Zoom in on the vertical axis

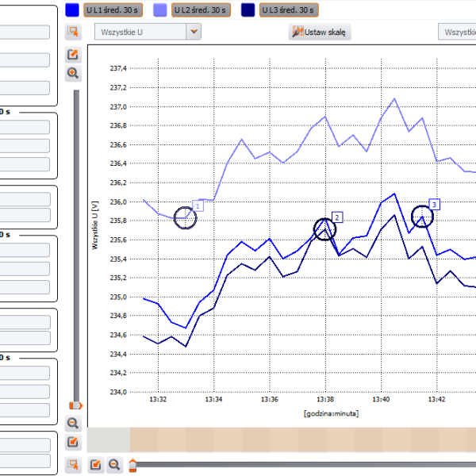(x=73, y=73)
